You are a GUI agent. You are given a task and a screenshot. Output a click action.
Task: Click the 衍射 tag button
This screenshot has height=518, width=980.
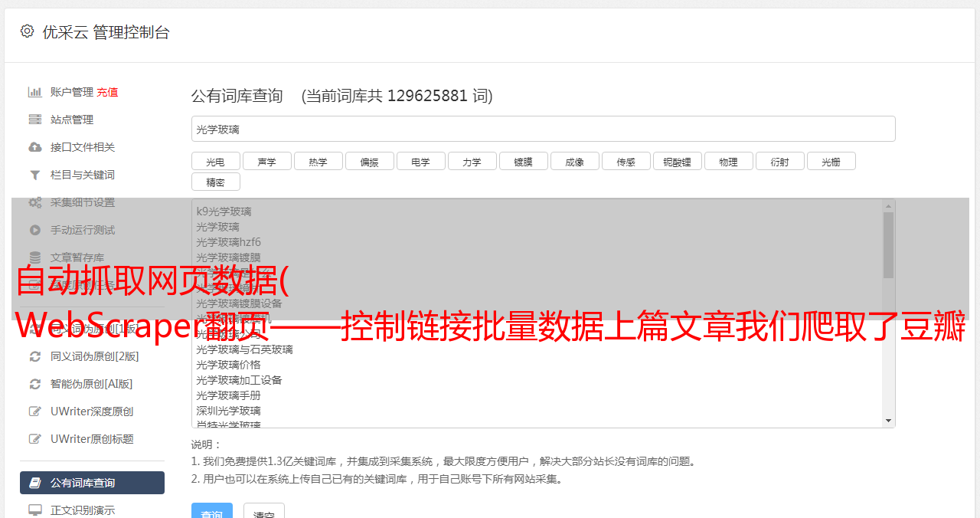[779, 161]
